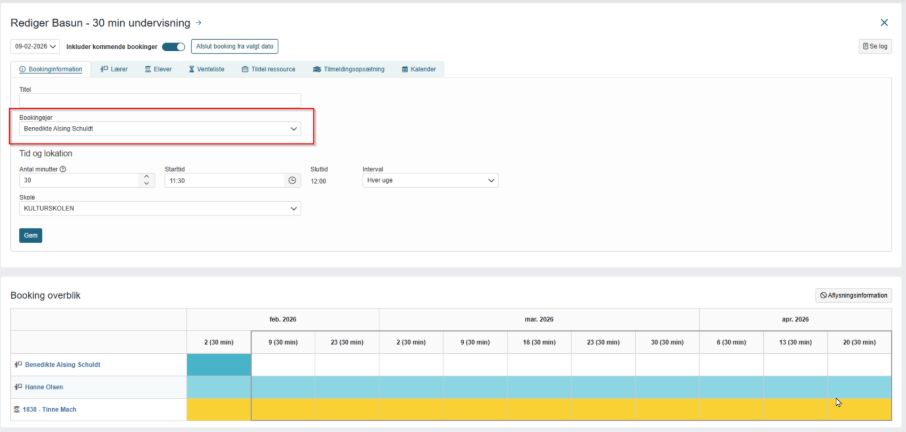
Task: Click the Gem save button
Action: (31, 236)
